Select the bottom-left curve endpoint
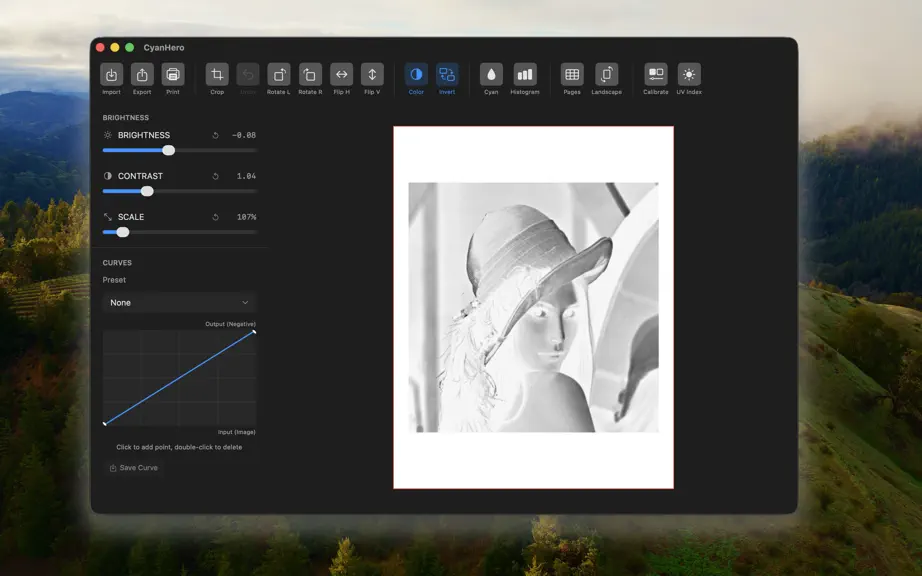This screenshot has height=576, width=922. pyautogui.click(x=105, y=424)
